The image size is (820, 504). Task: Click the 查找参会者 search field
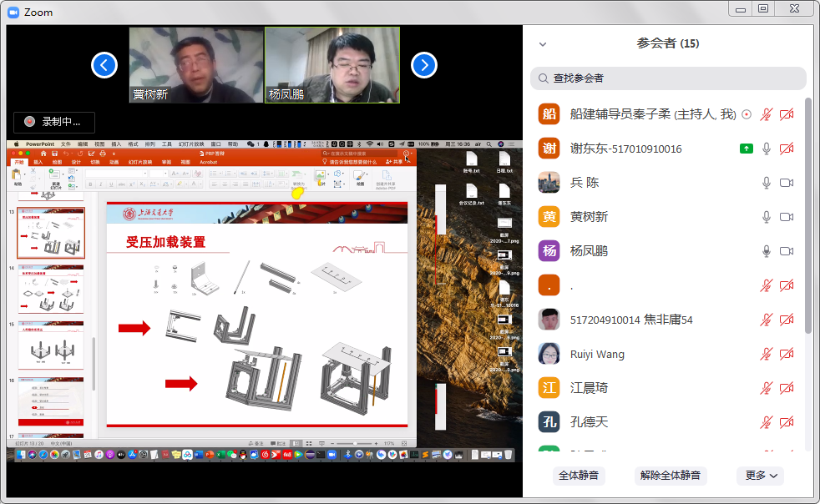pos(666,79)
